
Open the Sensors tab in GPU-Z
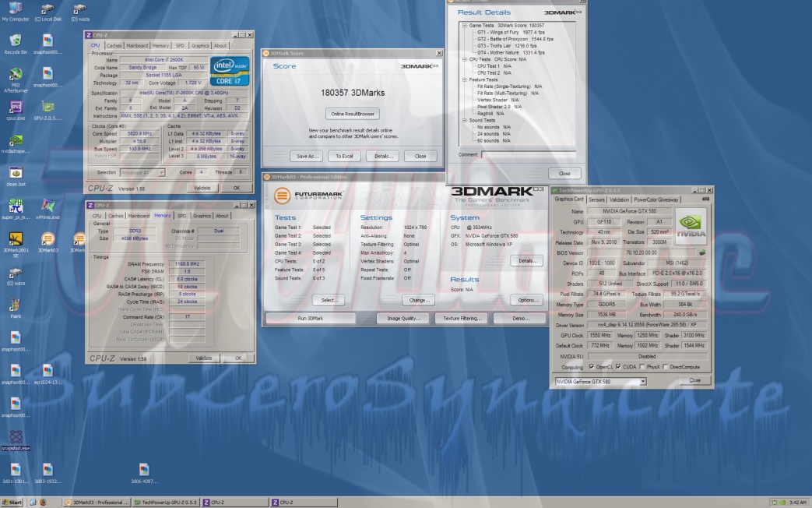(596, 199)
